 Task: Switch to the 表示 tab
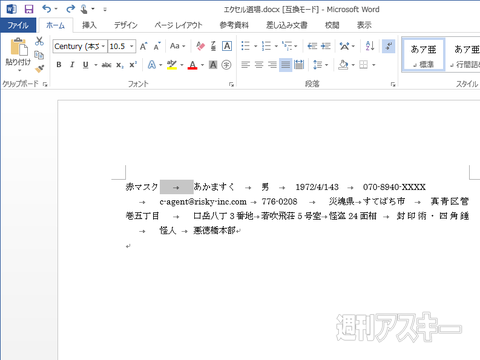coord(364,25)
